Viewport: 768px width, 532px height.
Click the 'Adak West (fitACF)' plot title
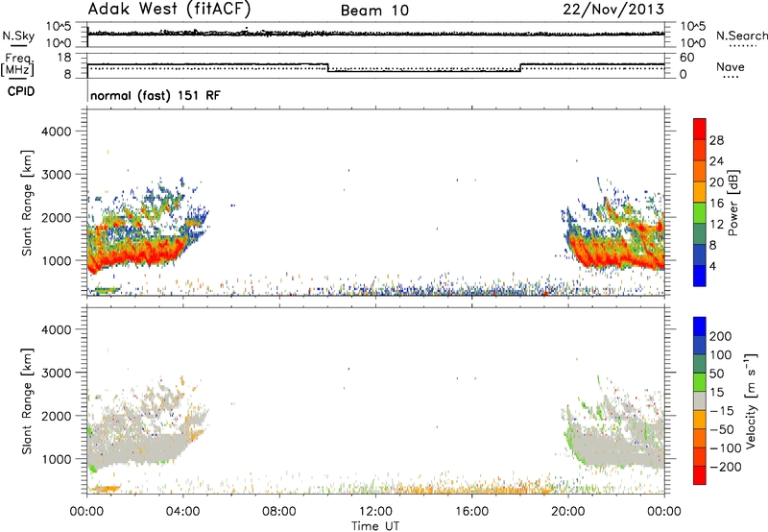[169, 10]
